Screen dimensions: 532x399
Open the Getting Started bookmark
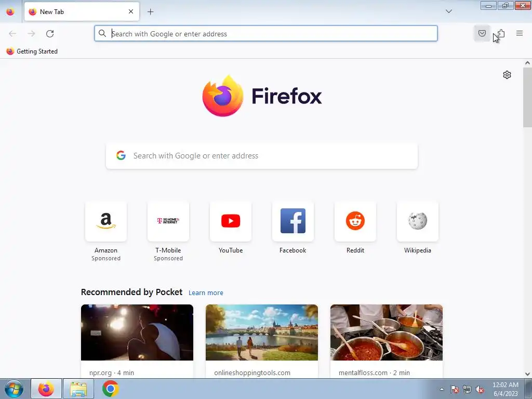pos(32,51)
